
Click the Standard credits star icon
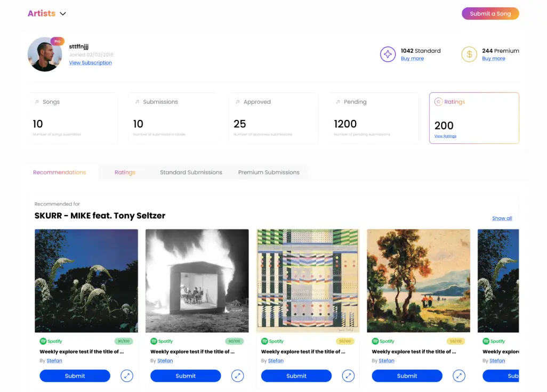pyautogui.click(x=388, y=54)
